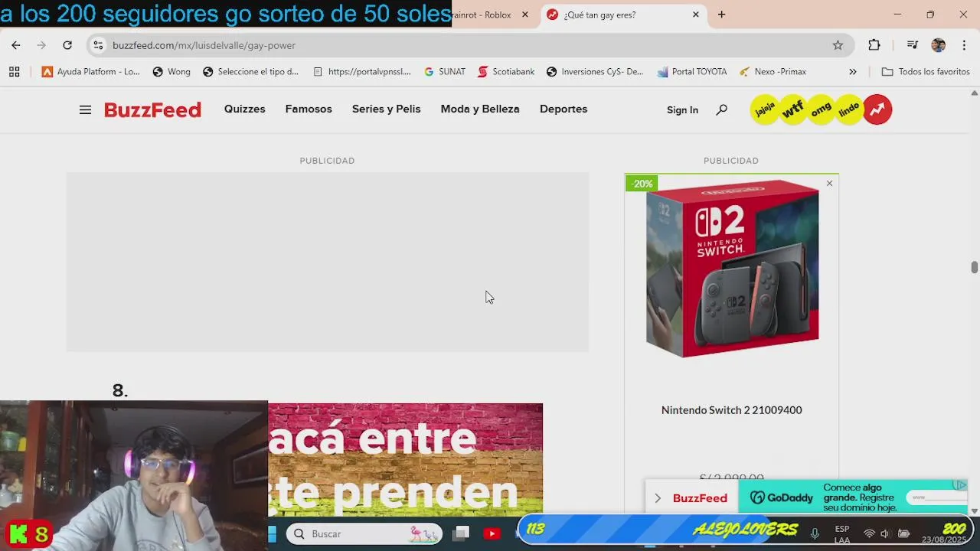Open the Chrome extensions puzzle icon

click(874, 45)
